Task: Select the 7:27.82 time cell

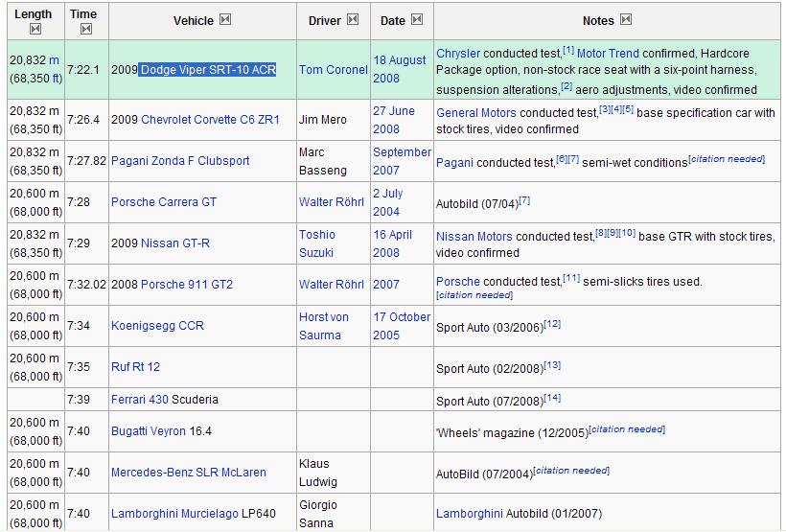Action: (x=86, y=161)
